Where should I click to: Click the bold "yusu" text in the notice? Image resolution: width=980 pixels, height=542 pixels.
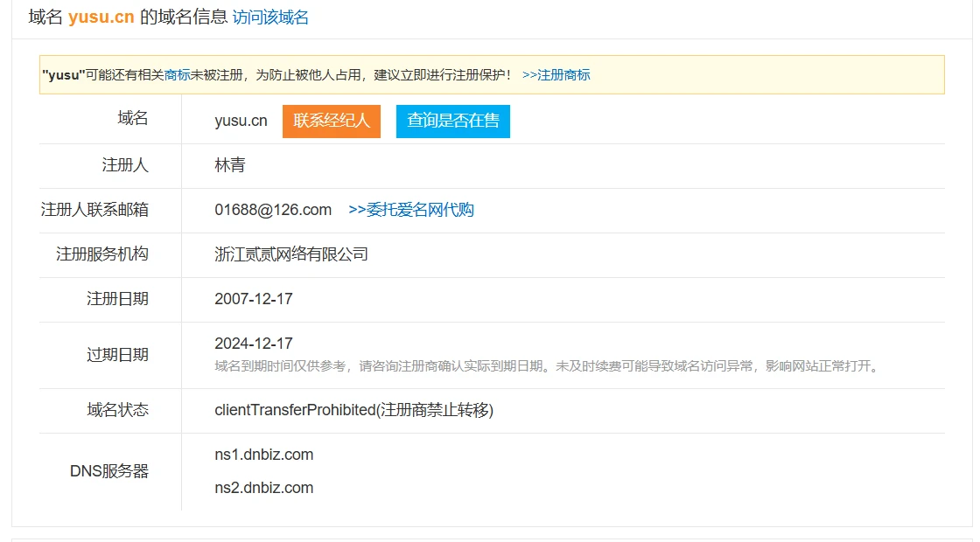(63, 75)
